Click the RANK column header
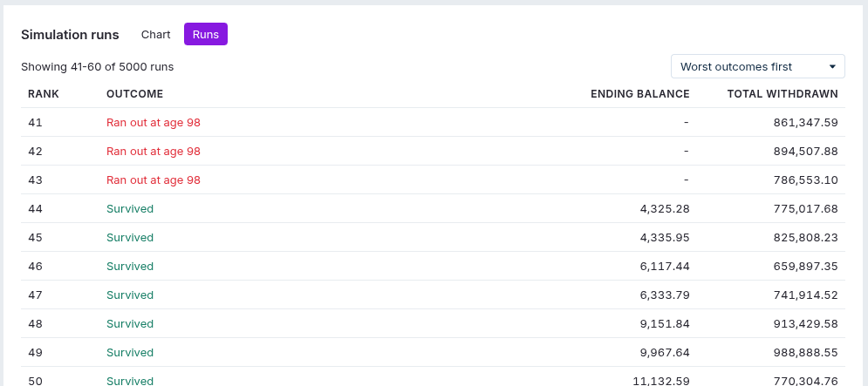The image size is (868, 386). [x=44, y=94]
